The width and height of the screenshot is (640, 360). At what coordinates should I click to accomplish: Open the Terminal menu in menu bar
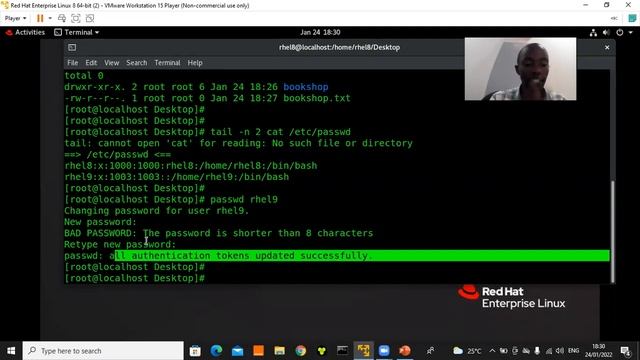coord(167,63)
